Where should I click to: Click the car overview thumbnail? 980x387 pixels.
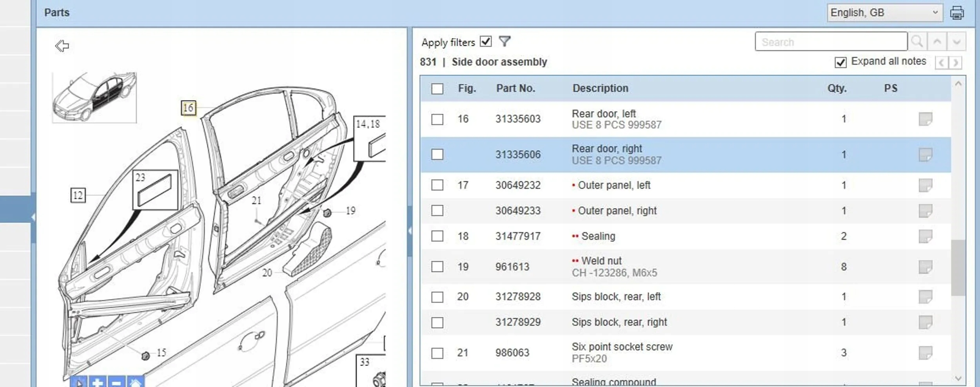click(x=94, y=97)
